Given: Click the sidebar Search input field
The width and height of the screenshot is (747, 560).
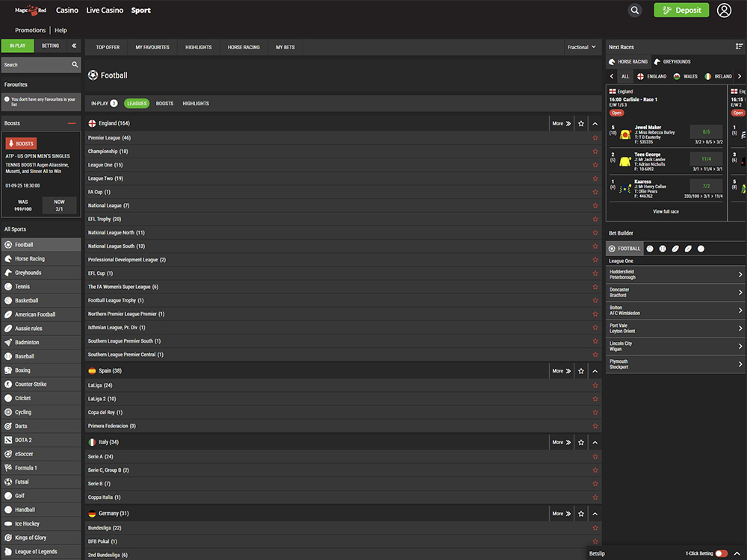Looking at the screenshot, I should (36, 65).
